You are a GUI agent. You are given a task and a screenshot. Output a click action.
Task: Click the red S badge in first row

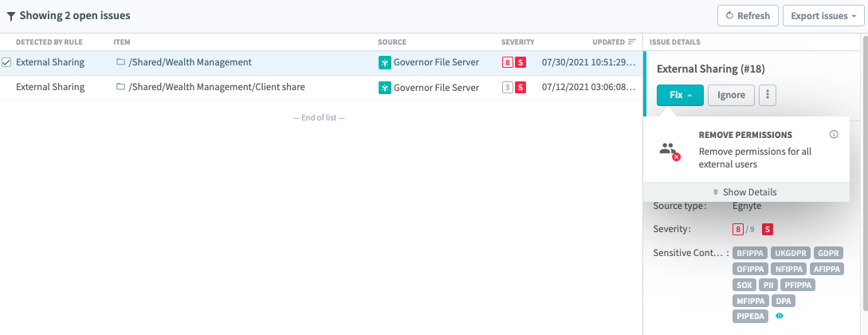pos(520,62)
